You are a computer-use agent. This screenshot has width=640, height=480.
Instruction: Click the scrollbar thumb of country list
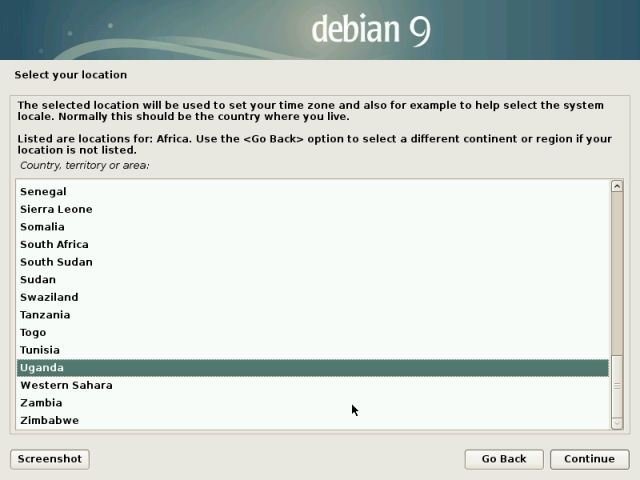point(617,386)
